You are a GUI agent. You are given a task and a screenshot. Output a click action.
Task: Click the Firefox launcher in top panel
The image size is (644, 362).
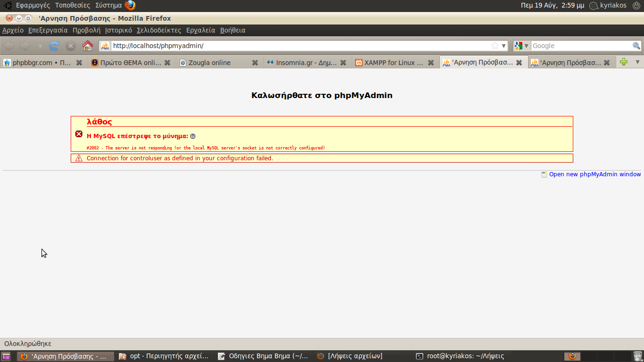tap(130, 5)
